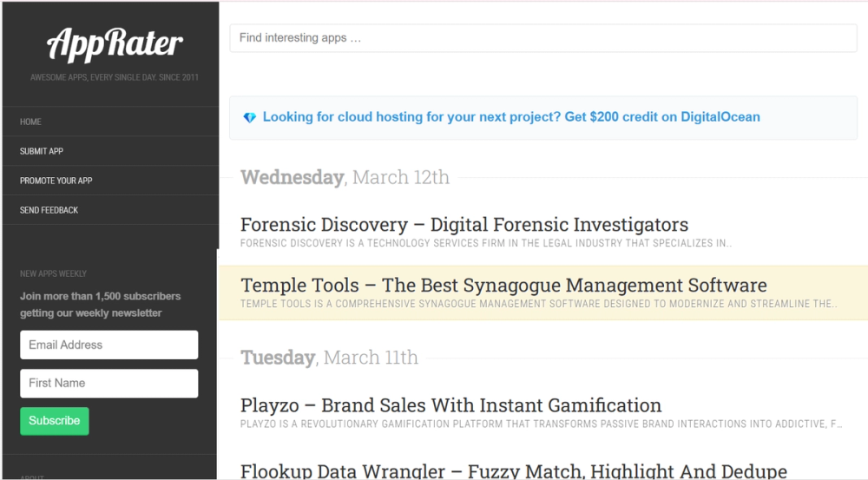This screenshot has width=868, height=480.
Task: Click the Email Address field
Action: click(109, 345)
